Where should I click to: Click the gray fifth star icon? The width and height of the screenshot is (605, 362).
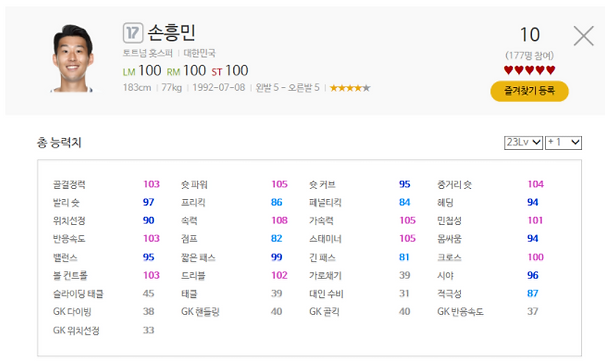(367, 88)
